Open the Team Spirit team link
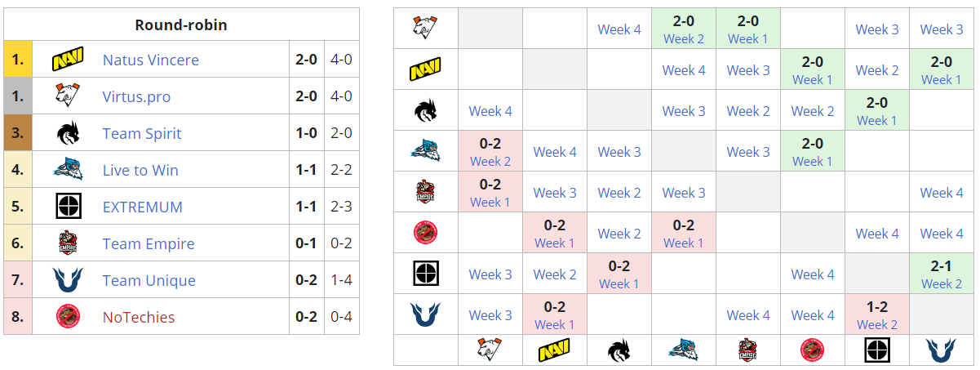980x370 pixels. [x=142, y=134]
